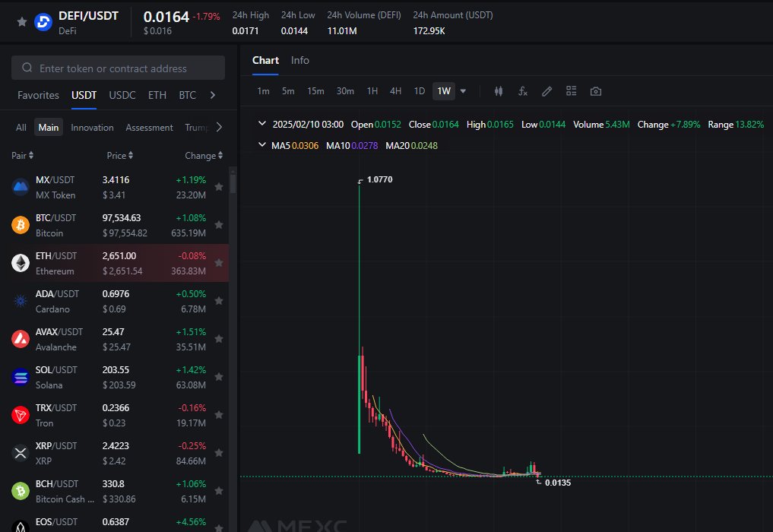Screen dimensions: 773x532
Task: Filter pairs by All category
Action: 21,127
